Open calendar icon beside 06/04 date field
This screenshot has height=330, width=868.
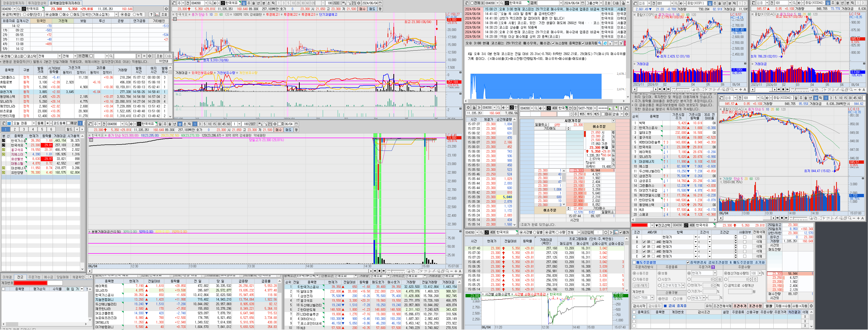pos(296,124)
